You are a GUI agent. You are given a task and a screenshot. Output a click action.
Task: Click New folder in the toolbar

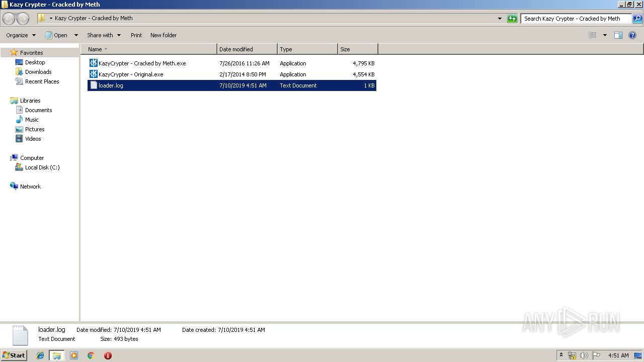point(164,35)
